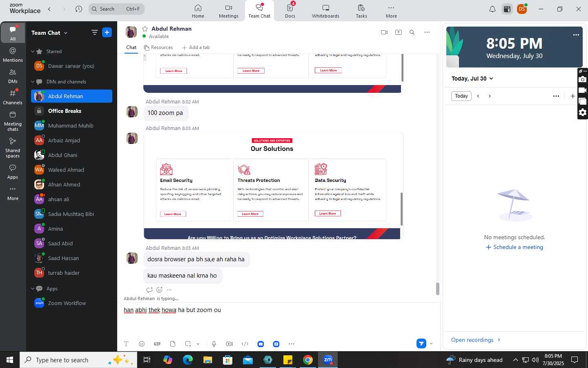Click the screenshot capture icon
588x368 pixels.
[188, 344]
